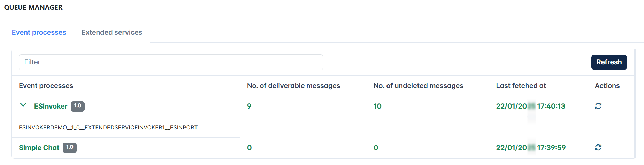Image resolution: width=644 pixels, height=165 pixels.
Task: Click the Event processes column header
Action: pyautogui.click(x=46, y=86)
